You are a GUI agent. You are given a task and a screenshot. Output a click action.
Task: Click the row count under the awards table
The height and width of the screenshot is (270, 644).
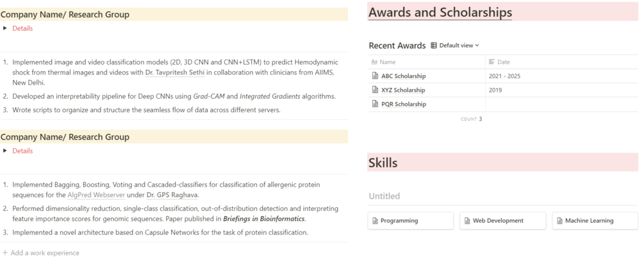pyautogui.click(x=472, y=119)
